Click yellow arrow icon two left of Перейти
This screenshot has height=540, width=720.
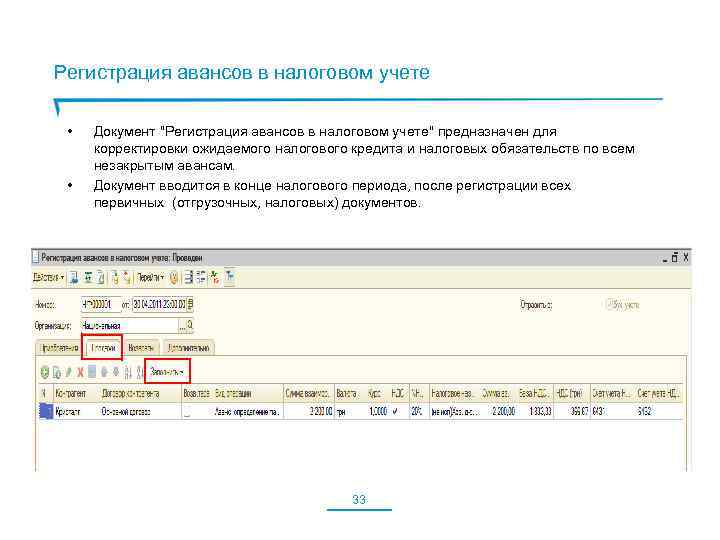(115, 277)
